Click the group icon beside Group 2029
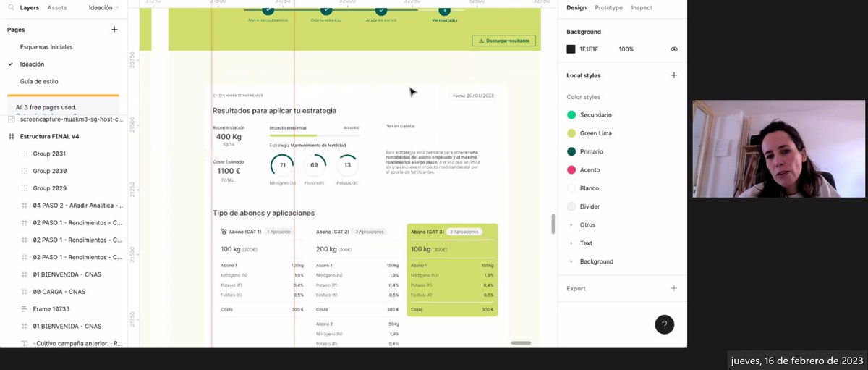This screenshot has width=868, height=370. [x=24, y=188]
